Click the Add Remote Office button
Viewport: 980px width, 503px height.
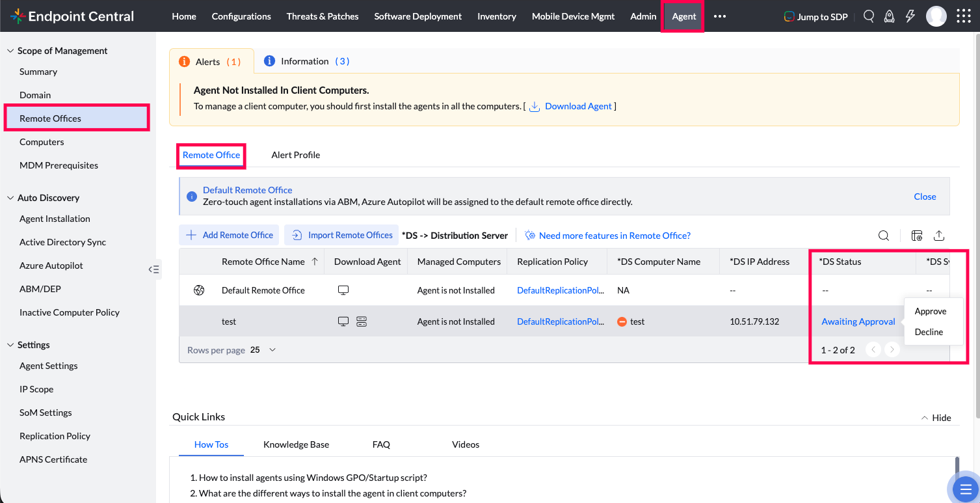(230, 236)
